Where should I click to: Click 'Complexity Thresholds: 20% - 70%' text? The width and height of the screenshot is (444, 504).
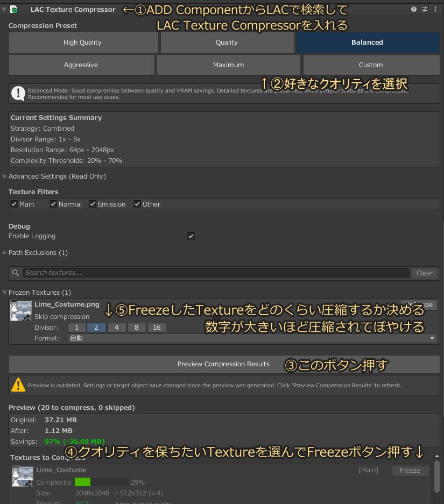click(x=67, y=161)
